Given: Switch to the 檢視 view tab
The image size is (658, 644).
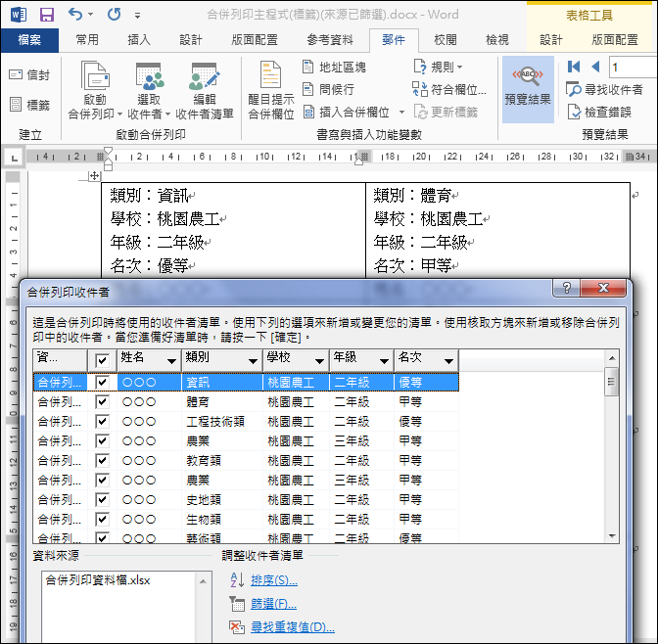Looking at the screenshot, I should (x=497, y=40).
